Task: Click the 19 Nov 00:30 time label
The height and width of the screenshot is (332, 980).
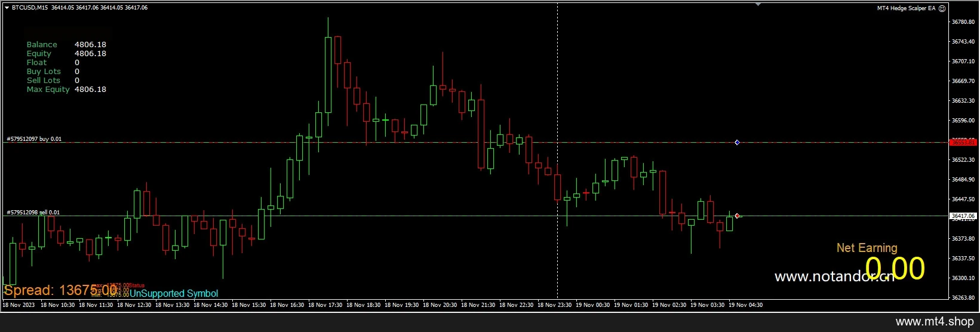Action: (x=593, y=305)
